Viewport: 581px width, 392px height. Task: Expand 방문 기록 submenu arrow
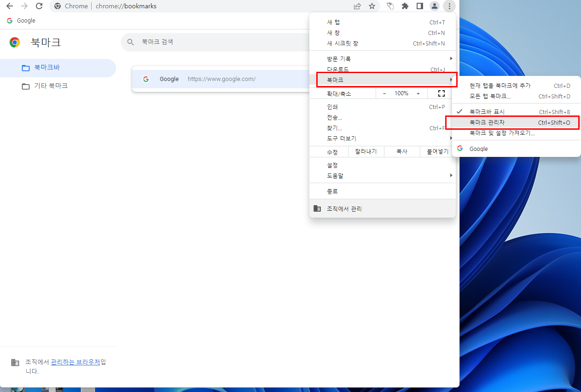451,59
